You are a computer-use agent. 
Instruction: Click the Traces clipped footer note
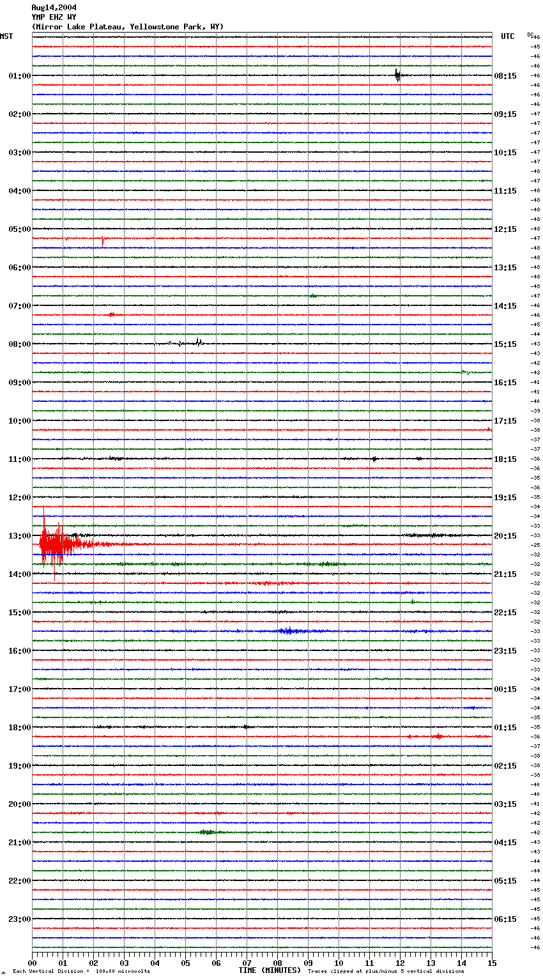click(x=386, y=972)
